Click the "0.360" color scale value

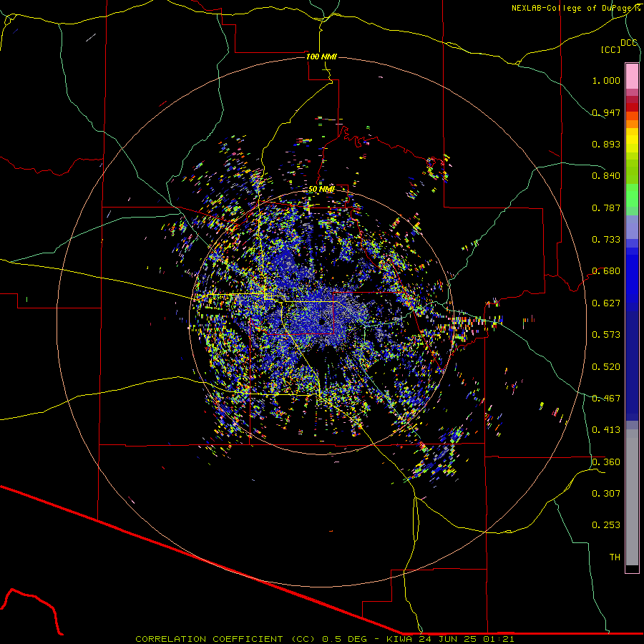[606, 462]
